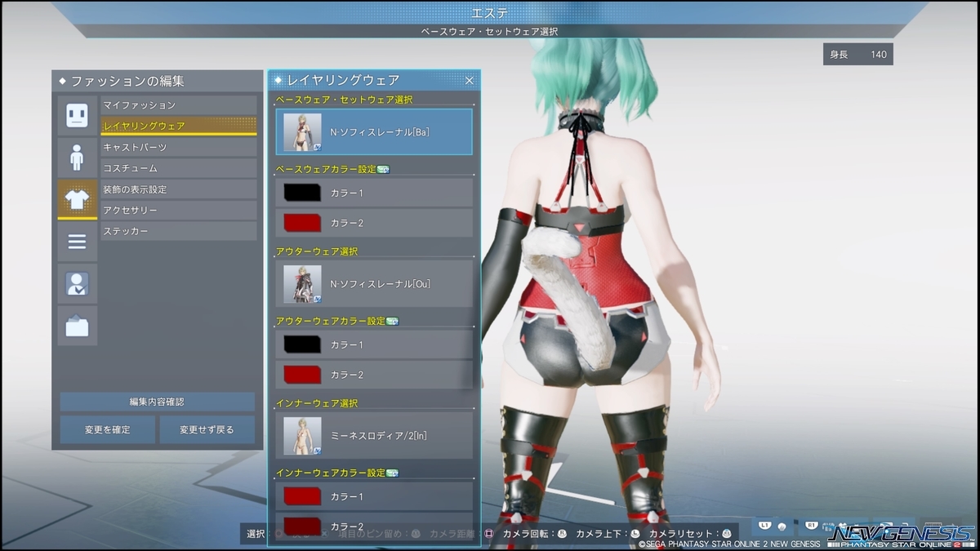
Task: Open the three-line list category icon
Action: click(x=77, y=242)
